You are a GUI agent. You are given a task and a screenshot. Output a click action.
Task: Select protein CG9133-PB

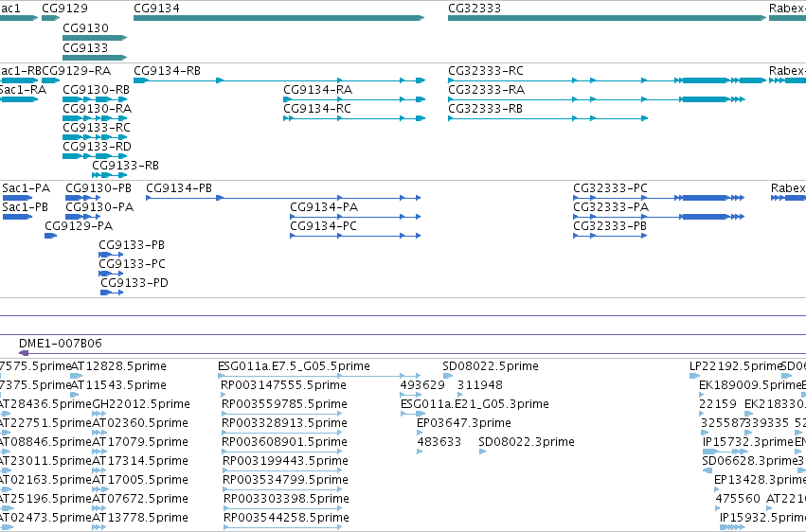(132, 245)
